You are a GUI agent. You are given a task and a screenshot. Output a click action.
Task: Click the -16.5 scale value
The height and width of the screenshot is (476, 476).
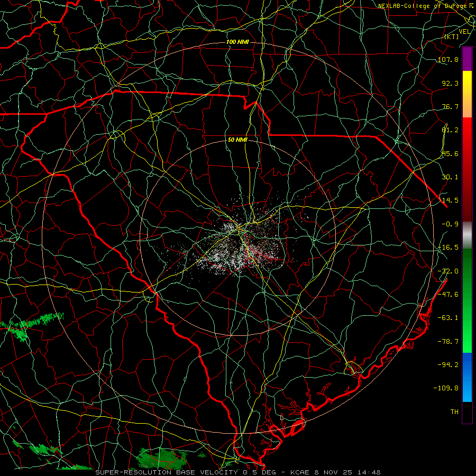click(448, 248)
